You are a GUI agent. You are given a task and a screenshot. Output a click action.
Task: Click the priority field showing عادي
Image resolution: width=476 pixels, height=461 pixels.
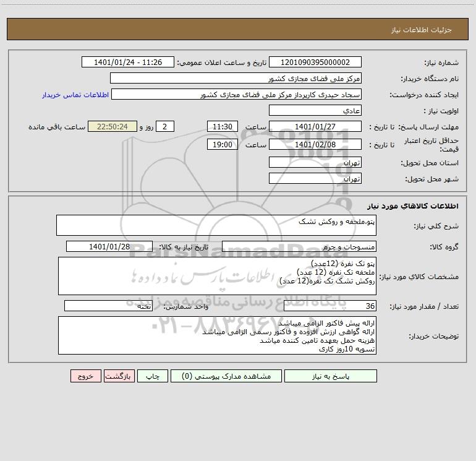click(x=315, y=110)
